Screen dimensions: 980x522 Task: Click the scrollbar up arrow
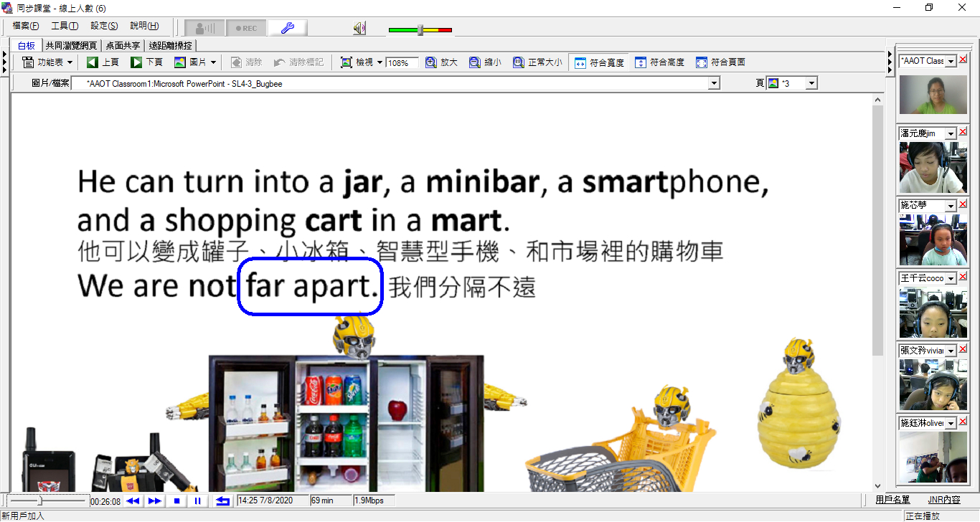click(x=878, y=99)
